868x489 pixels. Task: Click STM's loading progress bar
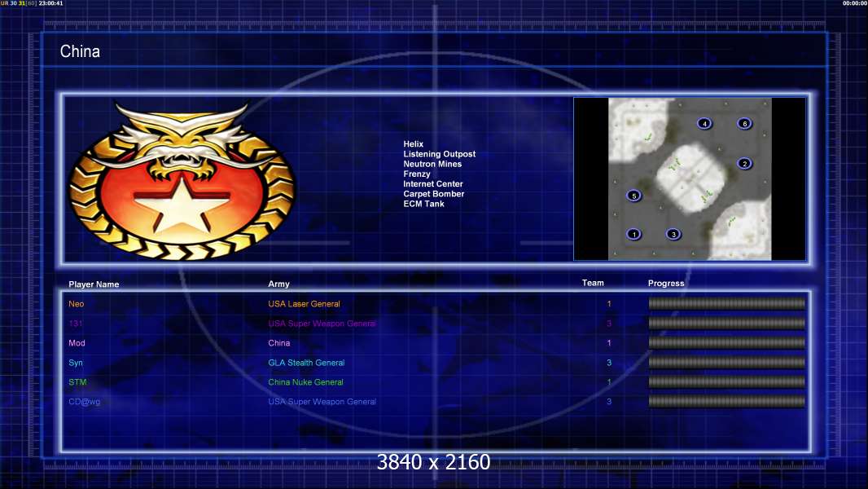click(x=727, y=382)
